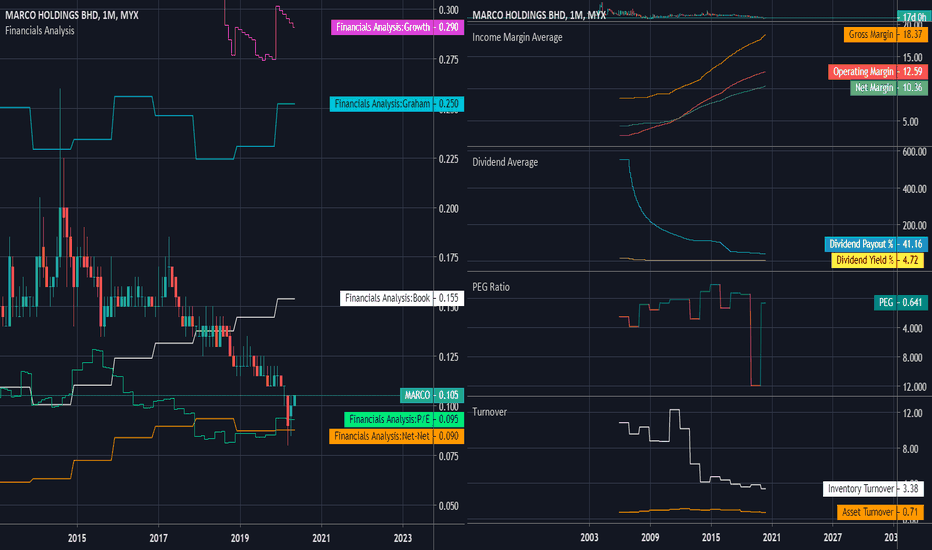The image size is (932, 550).
Task: Click the Inventory Turnover 3.38 label
Action: (873, 489)
